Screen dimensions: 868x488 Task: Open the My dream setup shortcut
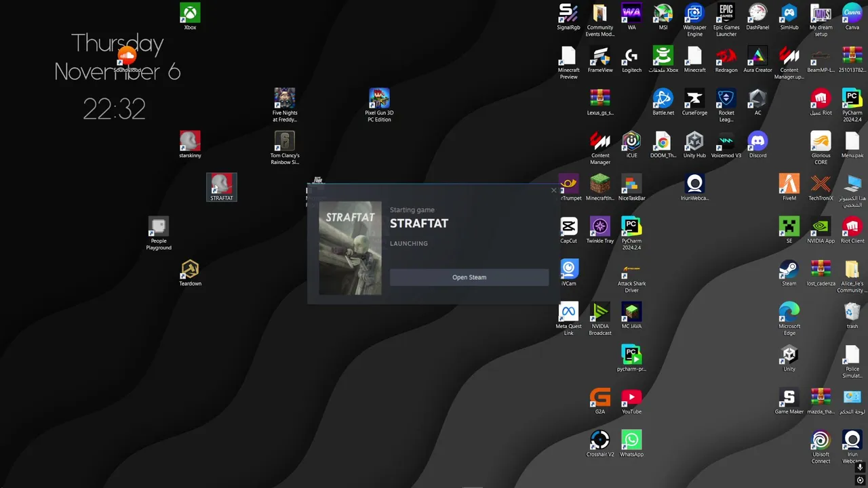pyautogui.click(x=821, y=20)
